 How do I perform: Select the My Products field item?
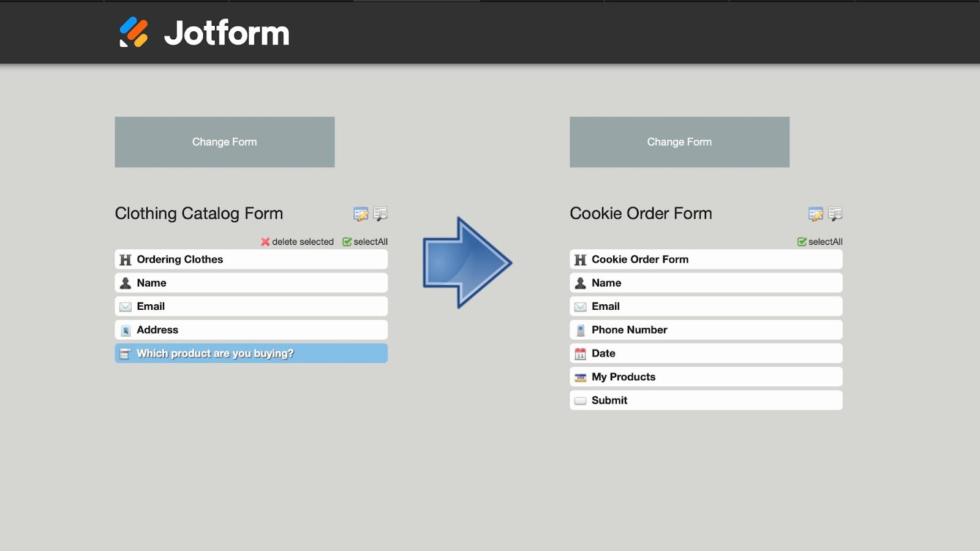click(x=706, y=377)
